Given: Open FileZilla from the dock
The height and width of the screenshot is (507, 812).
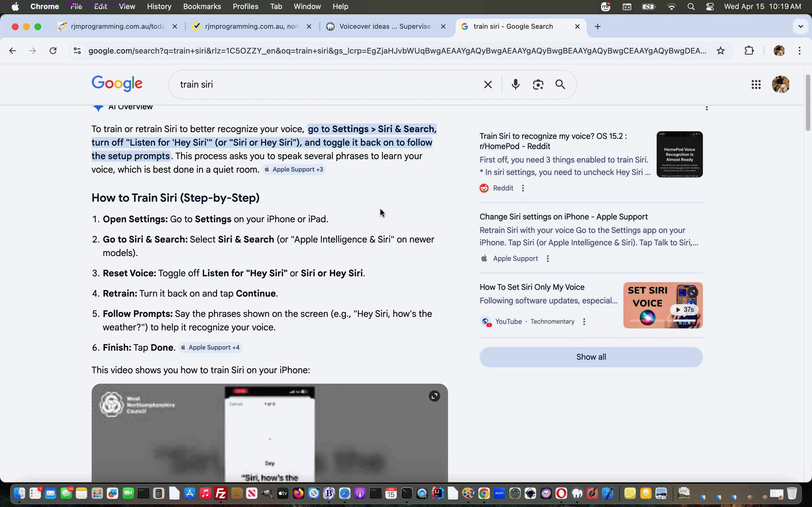Looking at the screenshot, I should [x=221, y=493].
